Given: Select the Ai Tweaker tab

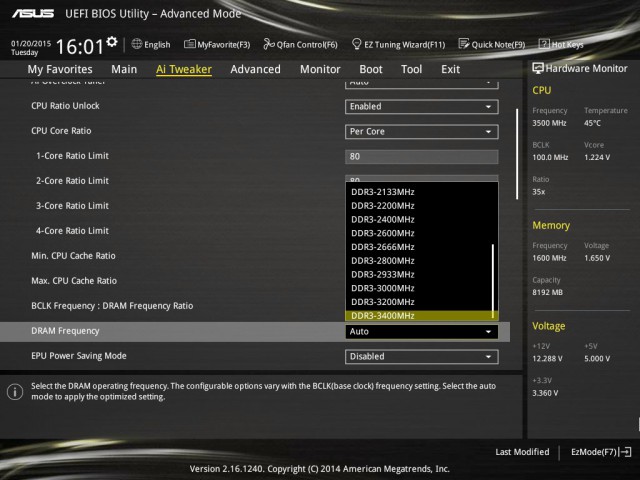Looking at the screenshot, I should (x=184, y=69).
